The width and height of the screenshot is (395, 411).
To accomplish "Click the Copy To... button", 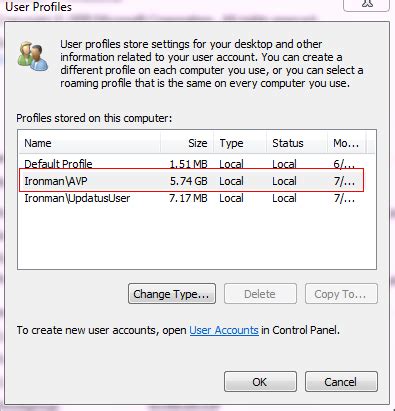I will click(x=341, y=294).
